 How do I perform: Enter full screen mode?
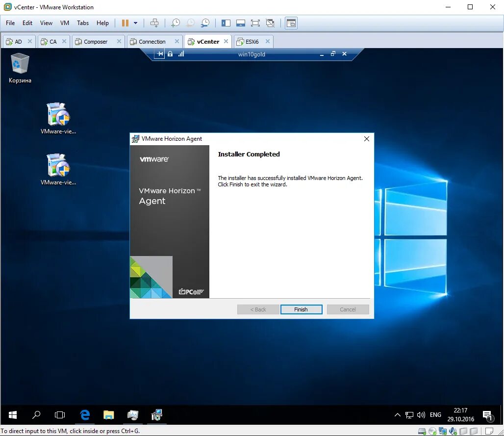tap(255, 23)
